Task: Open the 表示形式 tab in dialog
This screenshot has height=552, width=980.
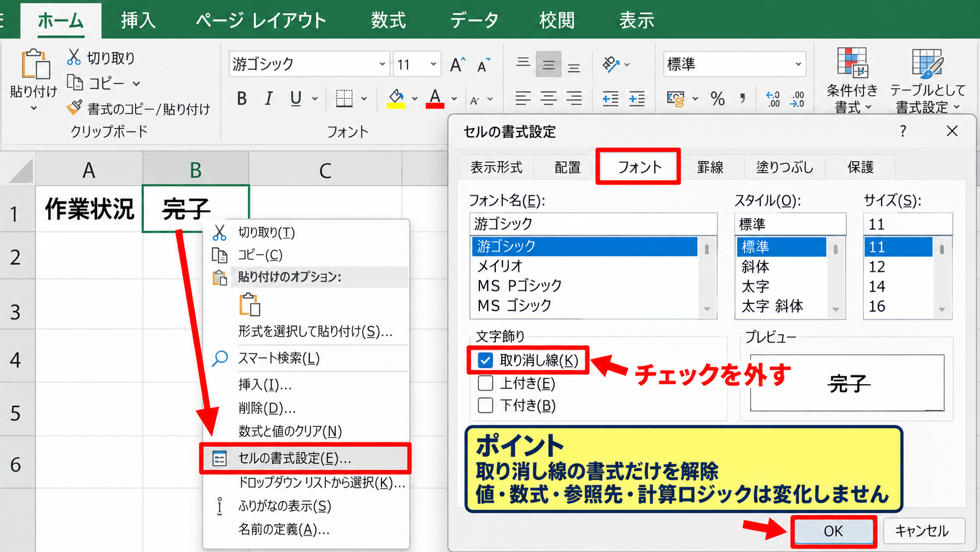Action: (x=496, y=167)
